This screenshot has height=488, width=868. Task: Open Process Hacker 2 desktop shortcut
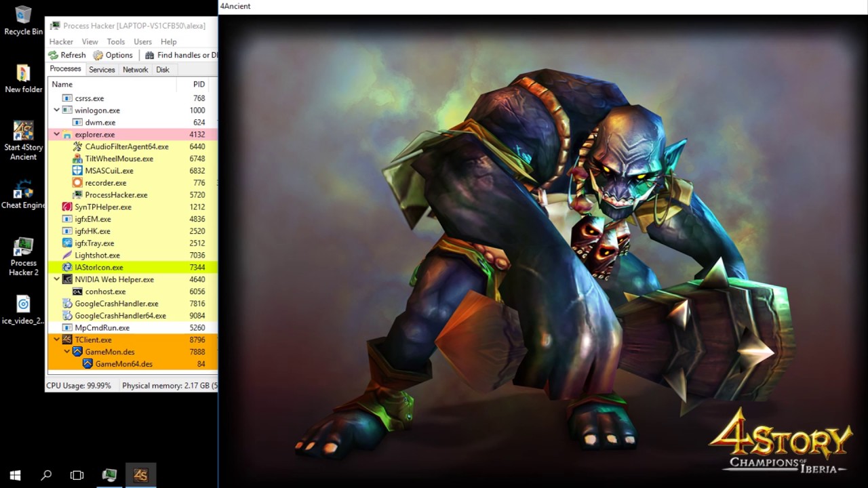point(23,257)
